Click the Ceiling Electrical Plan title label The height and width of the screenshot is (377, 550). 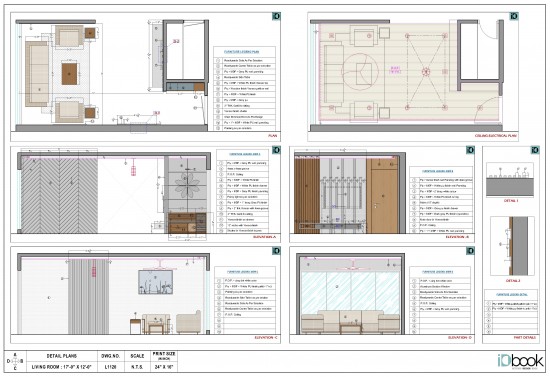(496, 136)
